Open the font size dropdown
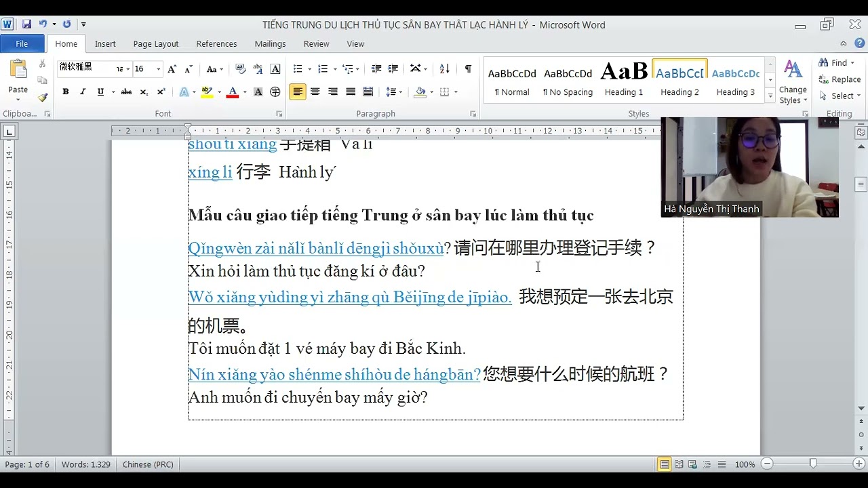 159,69
